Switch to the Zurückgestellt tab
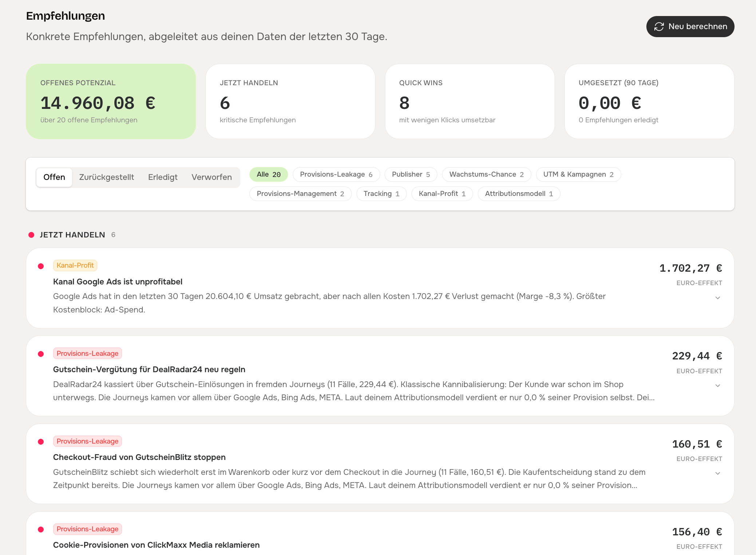This screenshot has width=756, height=555. (x=106, y=177)
